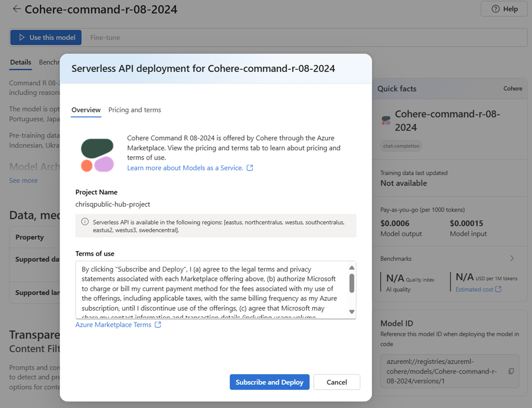Open the Azure Marketplace Terms link
The height and width of the screenshot is (408, 532).
[113, 325]
